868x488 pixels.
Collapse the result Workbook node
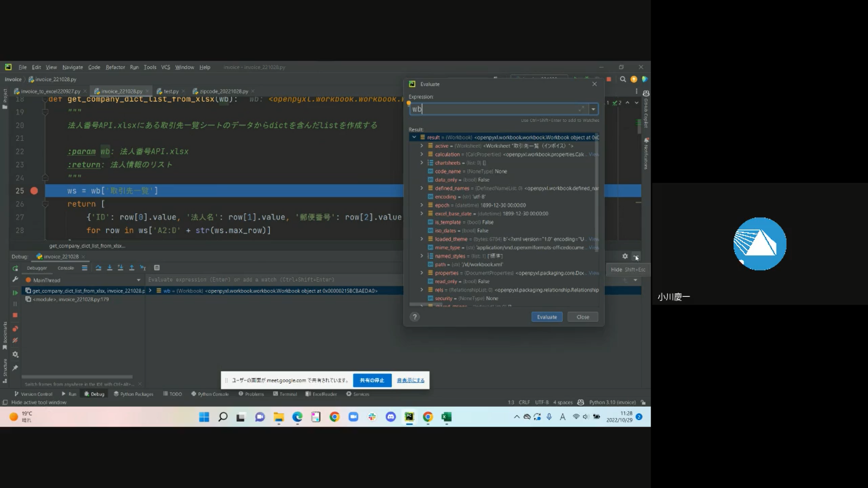pyautogui.click(x=414, y=137)
